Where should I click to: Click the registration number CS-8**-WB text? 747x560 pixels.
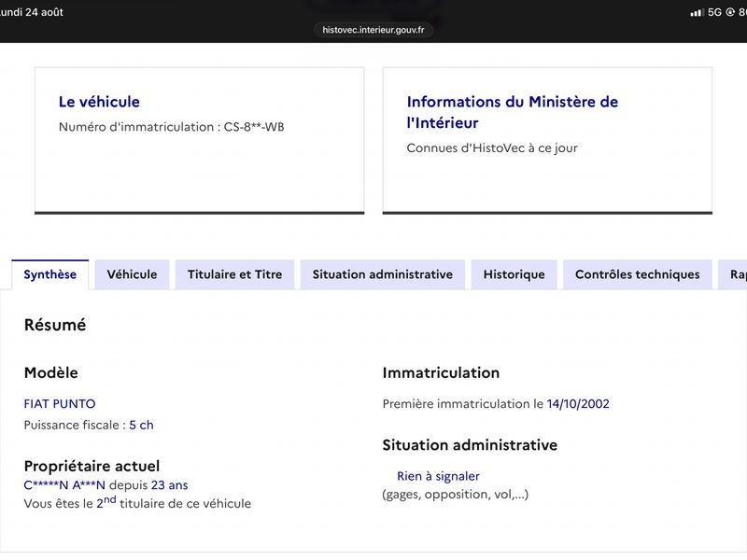254,127
